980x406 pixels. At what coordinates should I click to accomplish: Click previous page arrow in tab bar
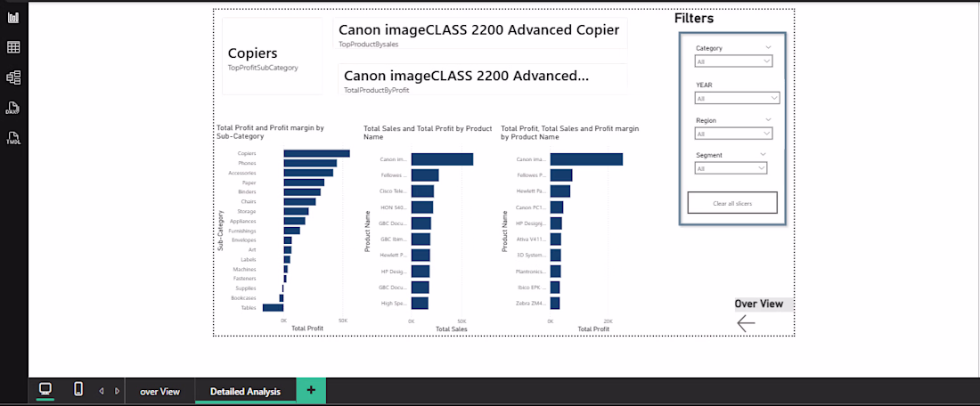pyautogui.click(x=102, y=392)
